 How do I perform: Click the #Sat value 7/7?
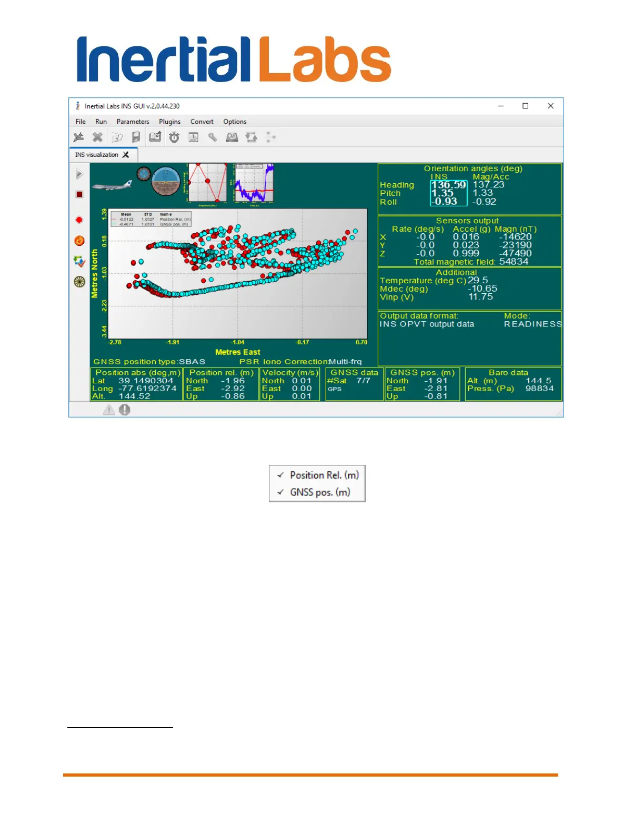tap(364, 381)
